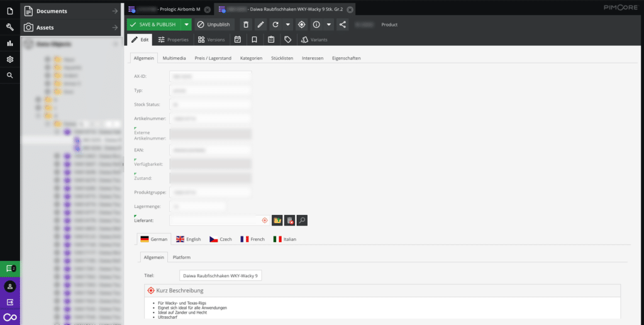Viewport: 644px width, 325px height.
Task: Click 'Ideal auf Zander und Hecht' text
Action: pos(182,312)
